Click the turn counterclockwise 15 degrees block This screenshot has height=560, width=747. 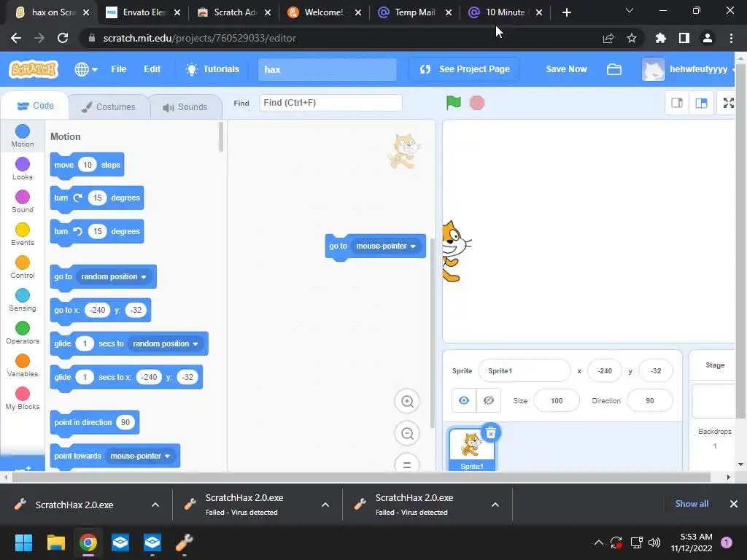coord(97,231)
